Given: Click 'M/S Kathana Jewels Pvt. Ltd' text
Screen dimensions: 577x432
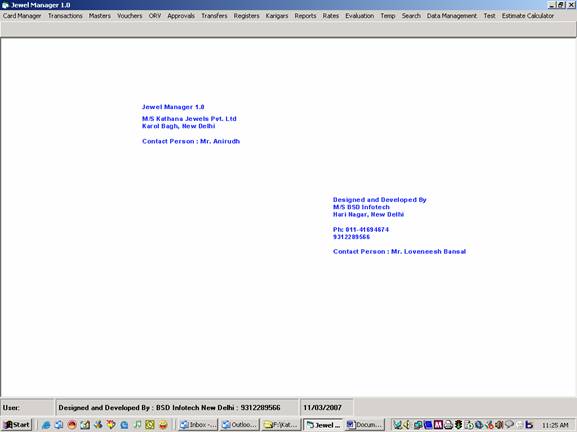Looking at the screenshot, I should pyautogui.click(x=189, y=119).
